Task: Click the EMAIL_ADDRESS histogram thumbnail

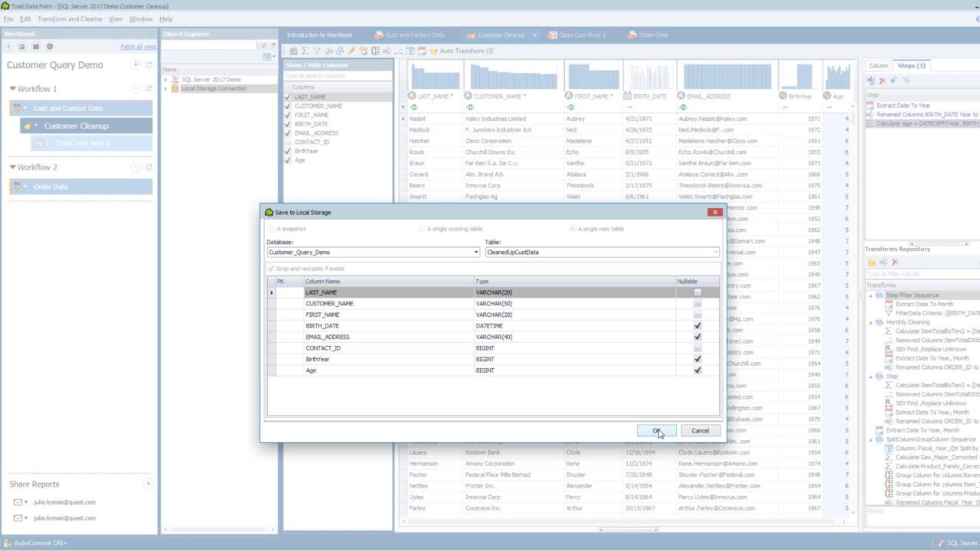Action: 727,77
